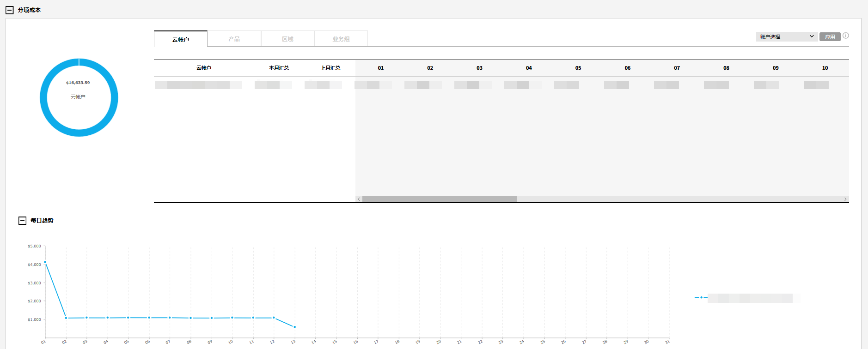
Task: Switch to the 区域 tab
Action: [287, 39]
